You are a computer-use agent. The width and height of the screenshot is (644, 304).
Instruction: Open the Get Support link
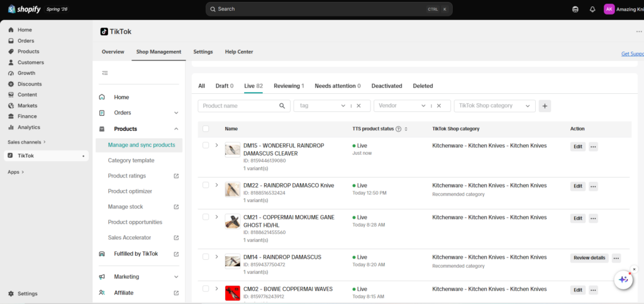[633, 54]
